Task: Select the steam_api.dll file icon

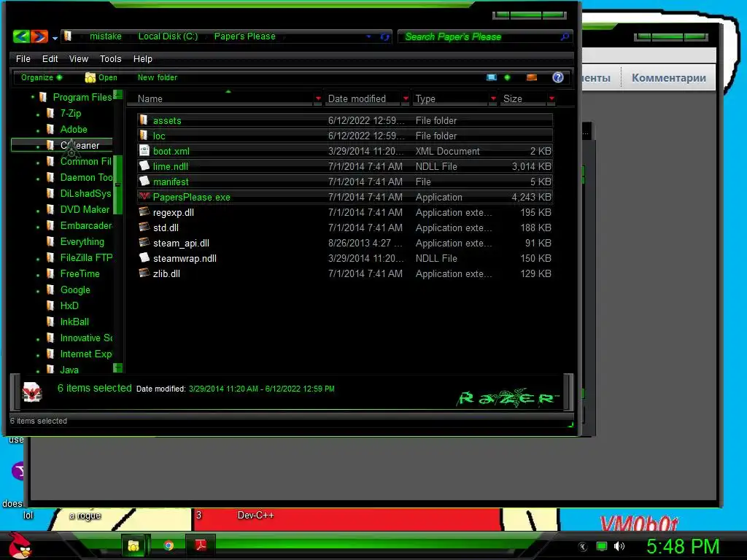Action: point(144,242)
